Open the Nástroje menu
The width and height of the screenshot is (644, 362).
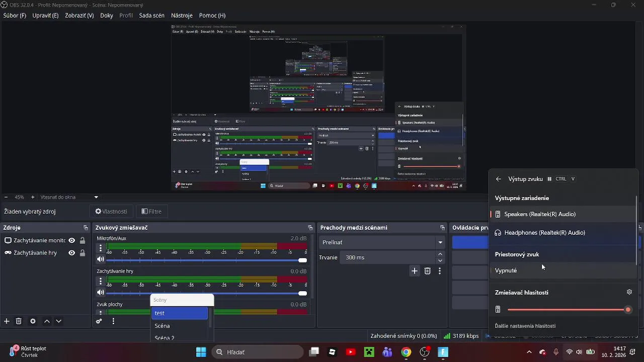(182, 16)
